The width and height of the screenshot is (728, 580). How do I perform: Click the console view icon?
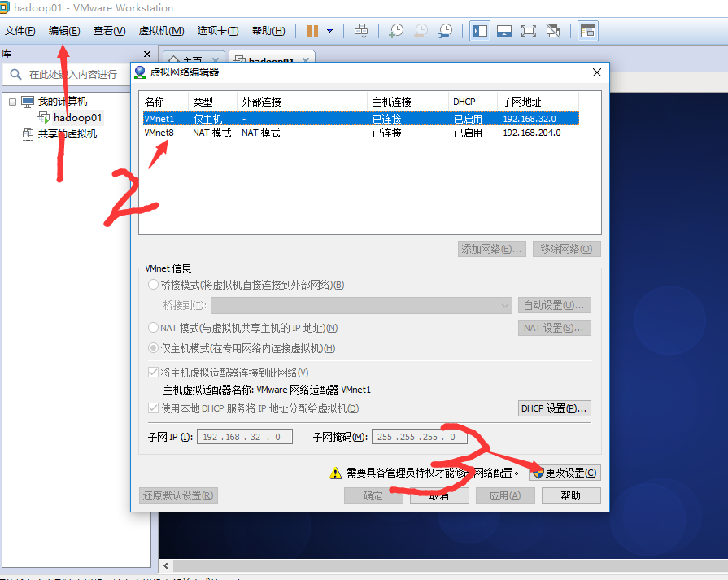588,31
